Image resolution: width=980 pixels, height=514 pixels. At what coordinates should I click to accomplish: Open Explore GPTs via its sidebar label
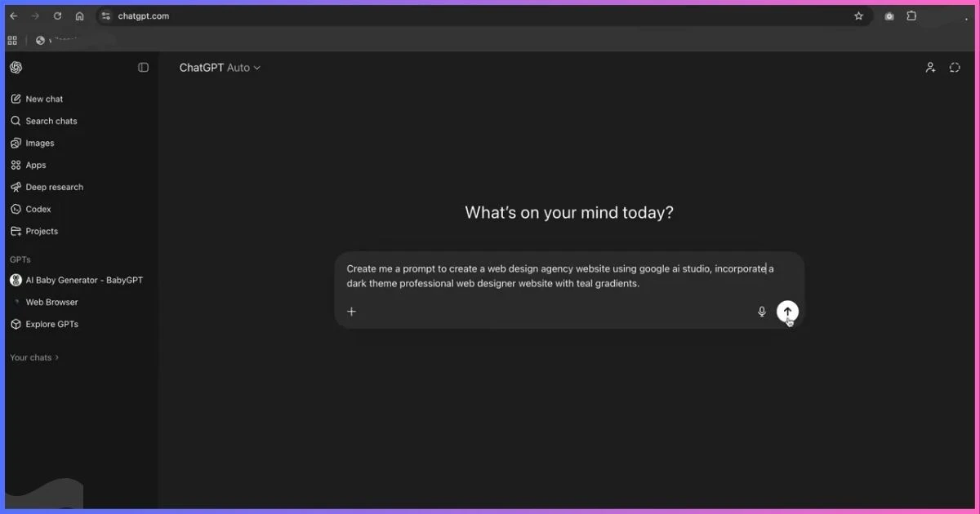pos(52,324)
